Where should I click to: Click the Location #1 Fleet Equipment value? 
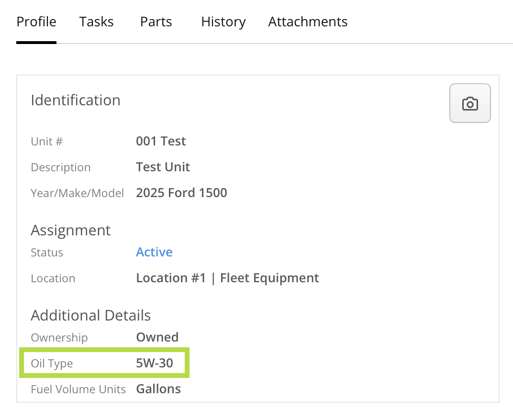tap(227, 278)
